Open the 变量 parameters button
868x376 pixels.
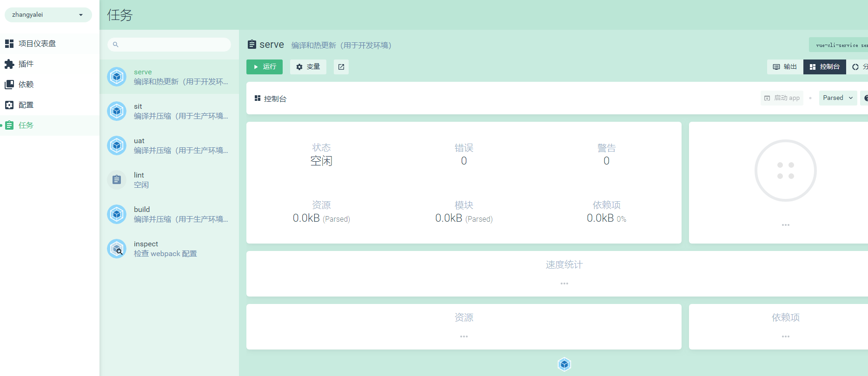click(308, 67)
